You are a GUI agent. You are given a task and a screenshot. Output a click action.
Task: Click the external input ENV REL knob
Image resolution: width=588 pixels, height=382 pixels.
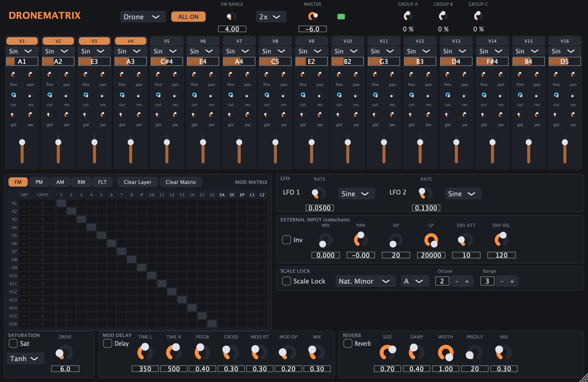coord(501,239)
